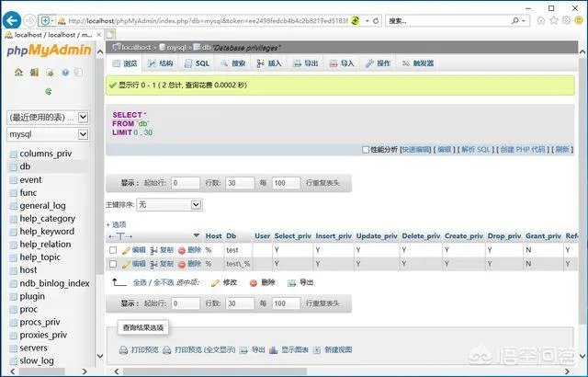Select the localhost browser tab
The width and height of the screenshot is (588, 377).
point(52,35)
